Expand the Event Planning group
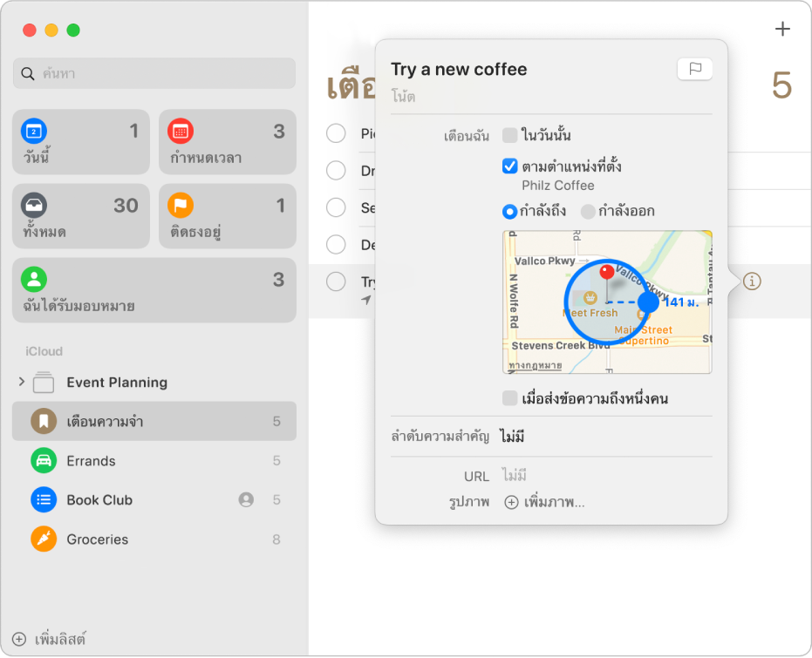812x658 pixels. click(x=22, y=382)
